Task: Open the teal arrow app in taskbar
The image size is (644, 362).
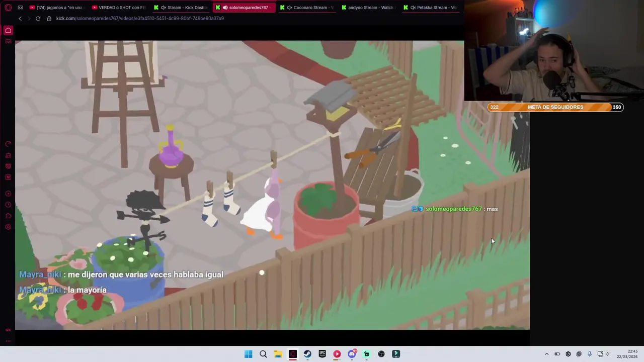Action: pos(396,354)
